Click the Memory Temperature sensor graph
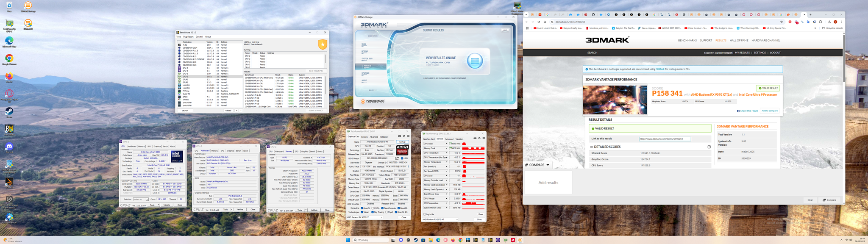Screen dimensions: 868x244 473,162
